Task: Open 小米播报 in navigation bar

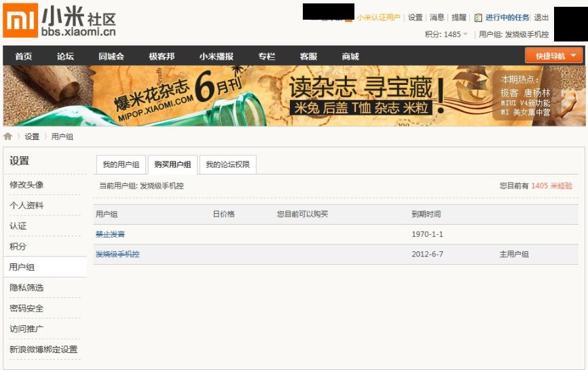Action: (x=217, y=56)
